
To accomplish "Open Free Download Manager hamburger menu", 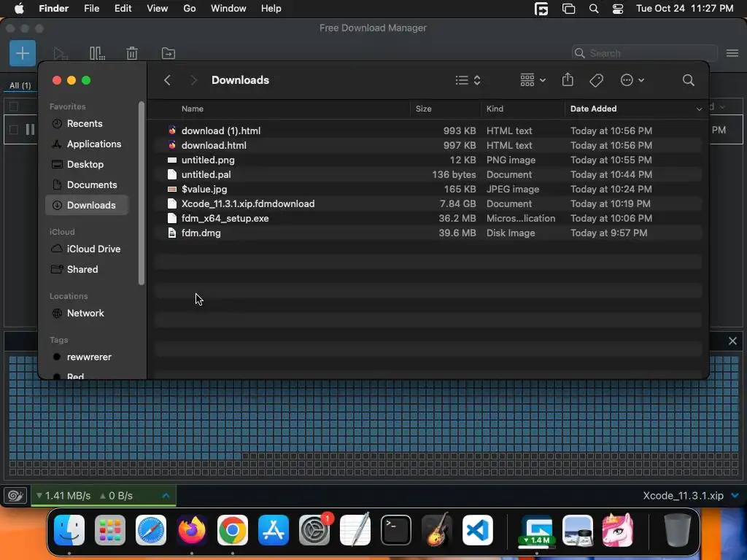I will (732, 53).
